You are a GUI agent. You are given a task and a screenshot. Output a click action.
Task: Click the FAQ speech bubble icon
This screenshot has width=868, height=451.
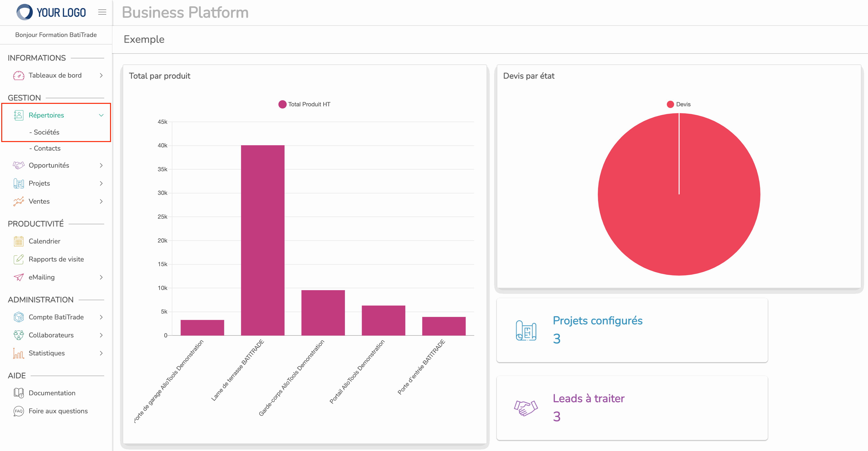[x=18, y=411]
